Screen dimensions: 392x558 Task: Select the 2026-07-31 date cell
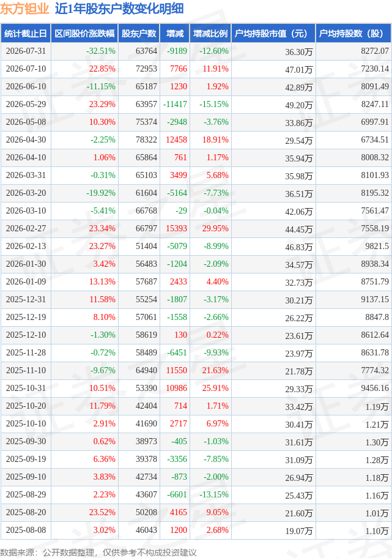click(26, 51)
